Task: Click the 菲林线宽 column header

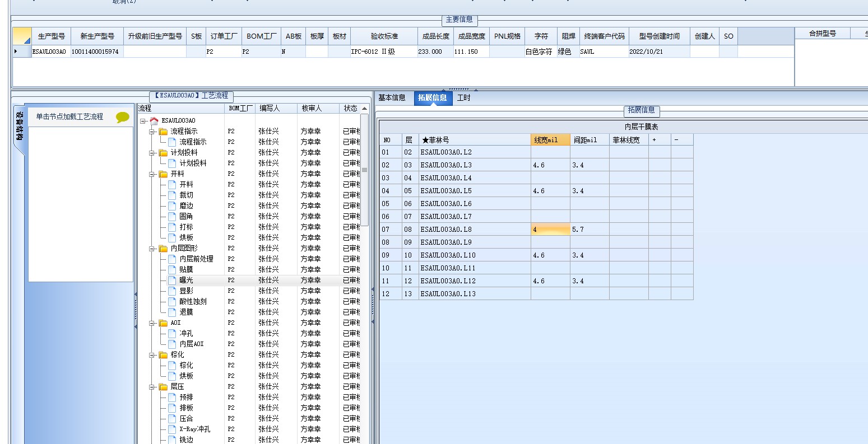Action: click(x=629, y=140)
